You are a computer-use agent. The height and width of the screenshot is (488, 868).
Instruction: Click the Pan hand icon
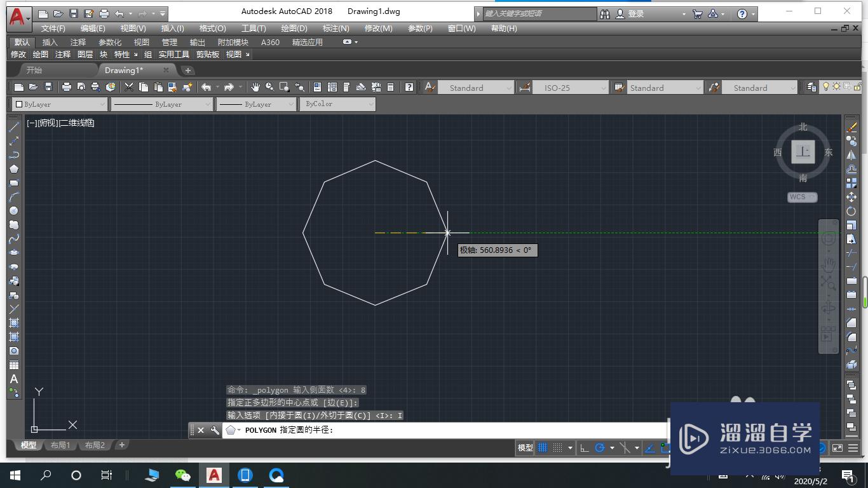coord(255,87)
